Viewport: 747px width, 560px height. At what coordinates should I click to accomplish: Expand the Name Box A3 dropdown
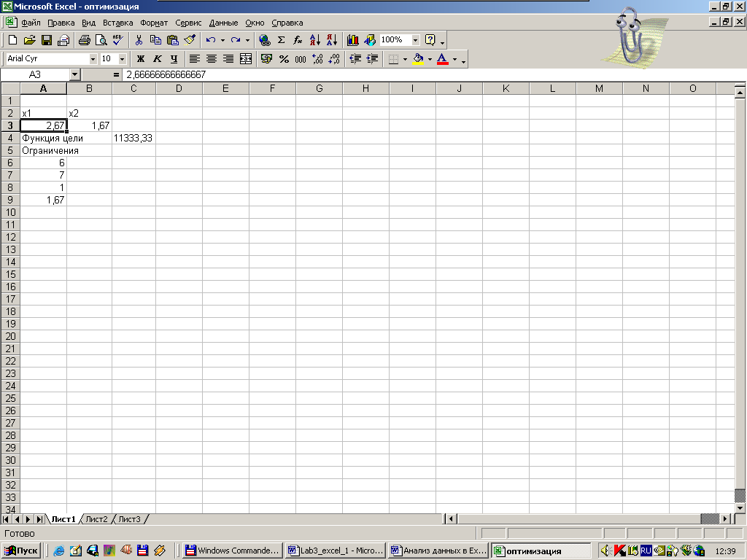[x=75, y=75]
